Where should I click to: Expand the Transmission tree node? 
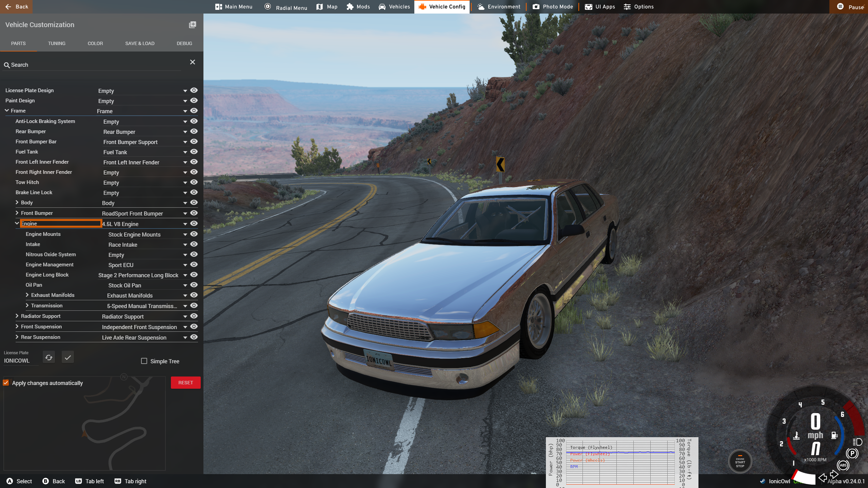pyautogui.click(x=27, y=305)
